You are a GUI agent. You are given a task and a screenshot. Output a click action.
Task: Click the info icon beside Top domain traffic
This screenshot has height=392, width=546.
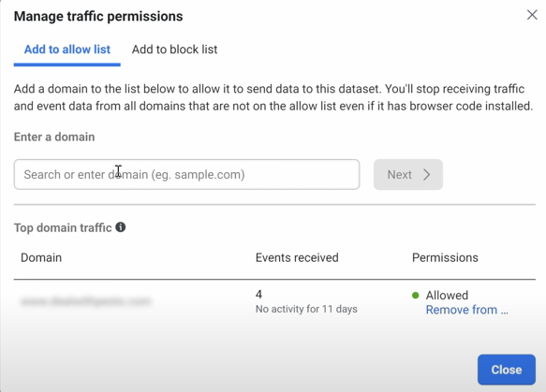point(121,227)
